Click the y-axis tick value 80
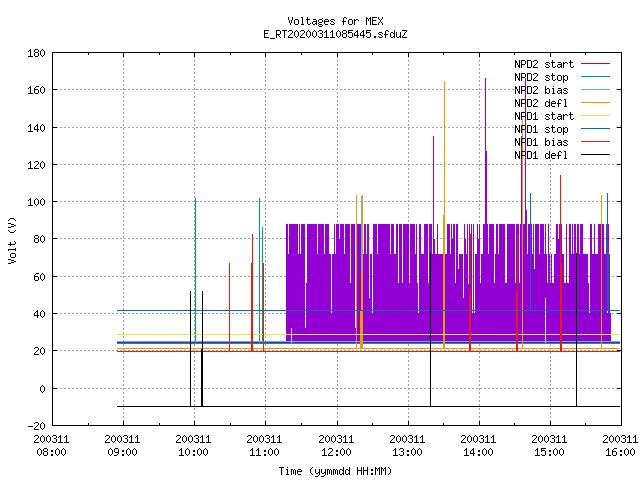This screenshot has width=640, height=480. tap(39, 239)
